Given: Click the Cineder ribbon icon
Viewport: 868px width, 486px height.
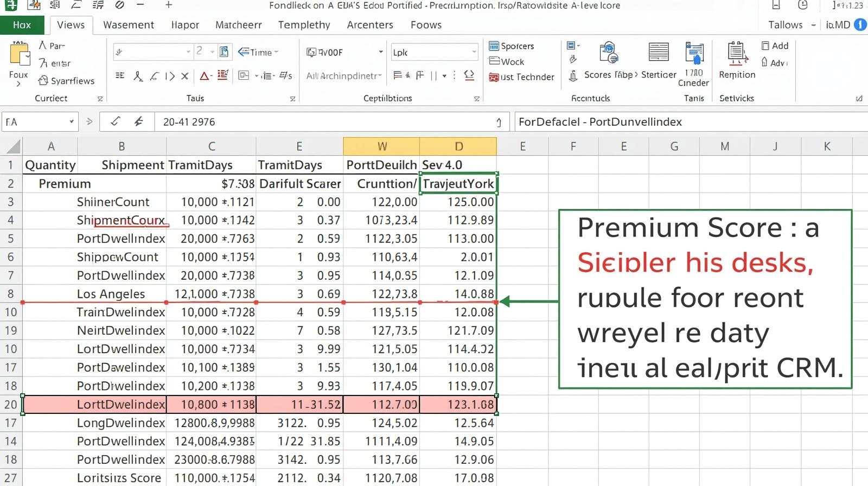Looking at the screenshot, I should (693, 54).
